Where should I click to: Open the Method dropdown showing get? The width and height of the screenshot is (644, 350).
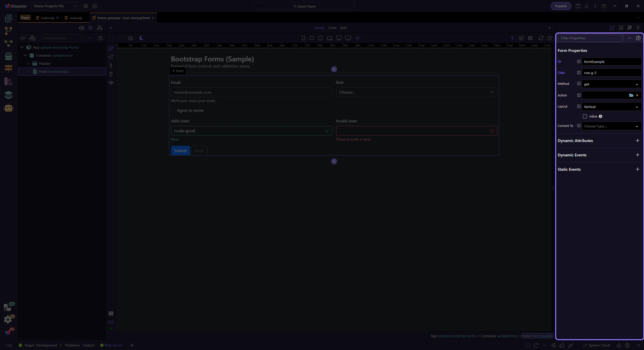(611, 84)
